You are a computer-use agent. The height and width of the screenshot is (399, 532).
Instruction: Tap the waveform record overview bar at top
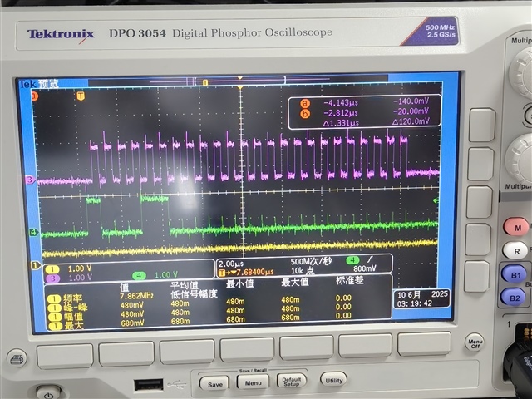[x=238, y=81]
